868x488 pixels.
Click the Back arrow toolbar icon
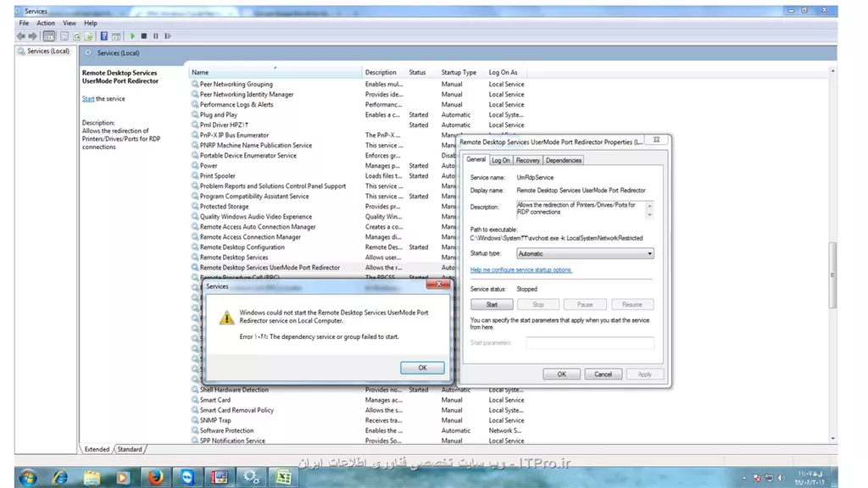(21, 36)
